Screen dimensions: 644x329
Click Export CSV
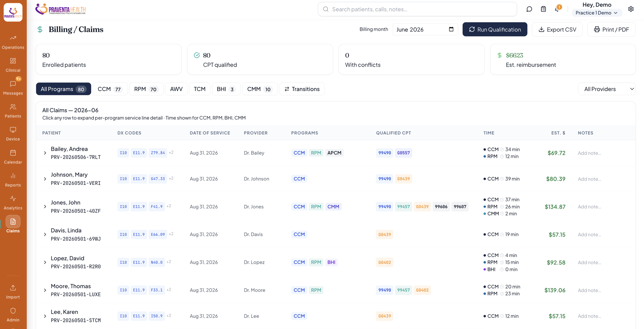(557, 29)
